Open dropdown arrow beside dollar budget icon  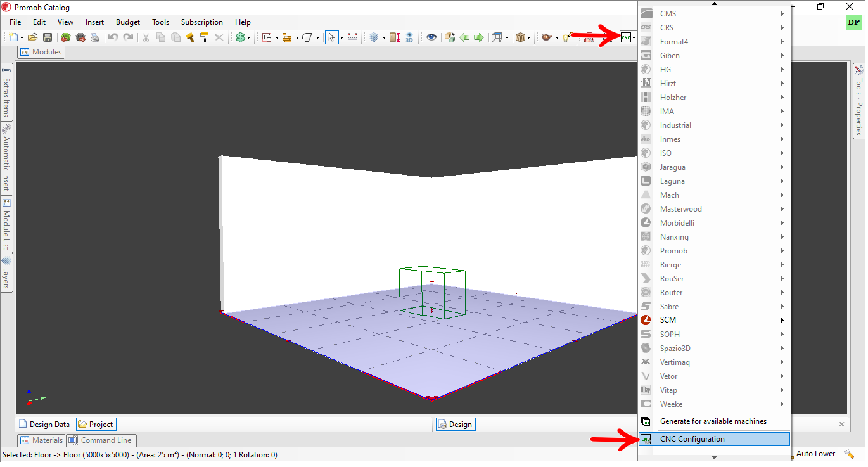point(248,38)
